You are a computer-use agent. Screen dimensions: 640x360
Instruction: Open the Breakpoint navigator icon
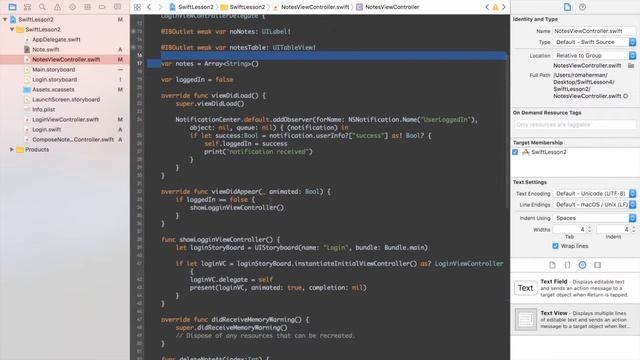[102, 7]
